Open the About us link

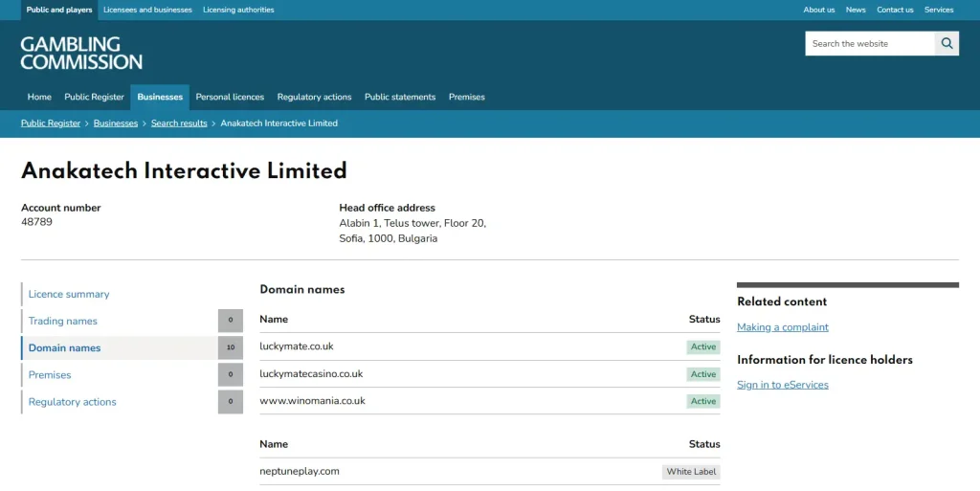pyautogui.click(x=819, y=10)
